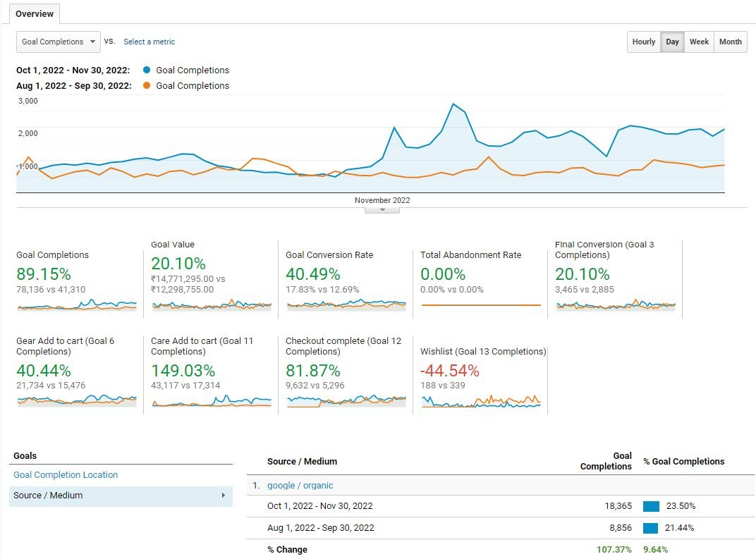Click the 21.44% percentage cell

pos(679,528)
